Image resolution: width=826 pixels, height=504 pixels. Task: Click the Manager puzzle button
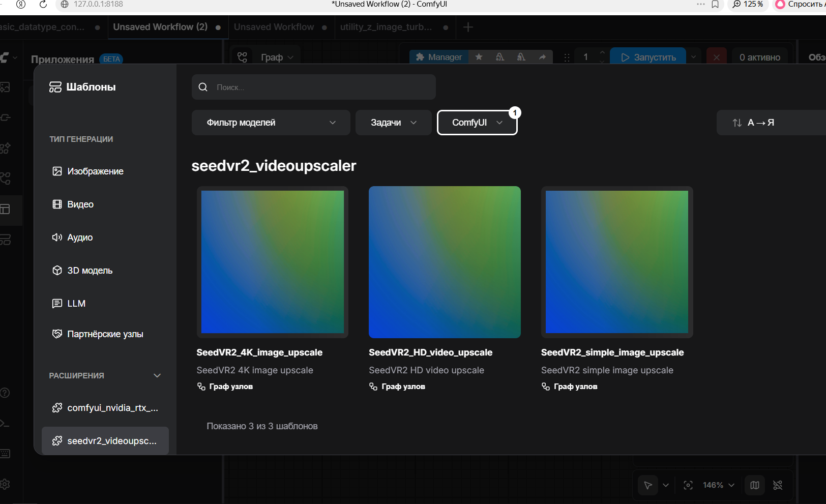(x=439, y=57)
